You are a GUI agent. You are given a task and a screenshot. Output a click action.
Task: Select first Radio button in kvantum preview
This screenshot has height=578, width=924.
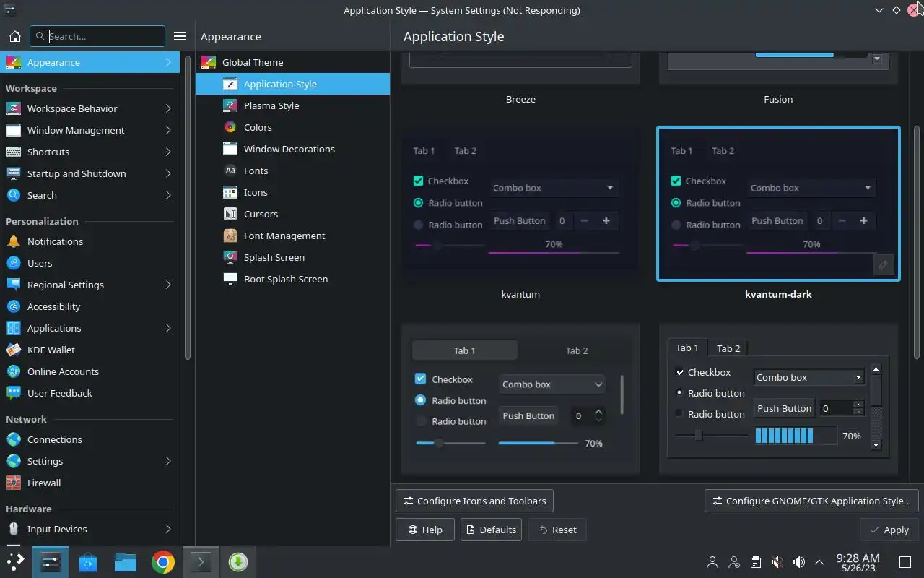coord(419,203)
